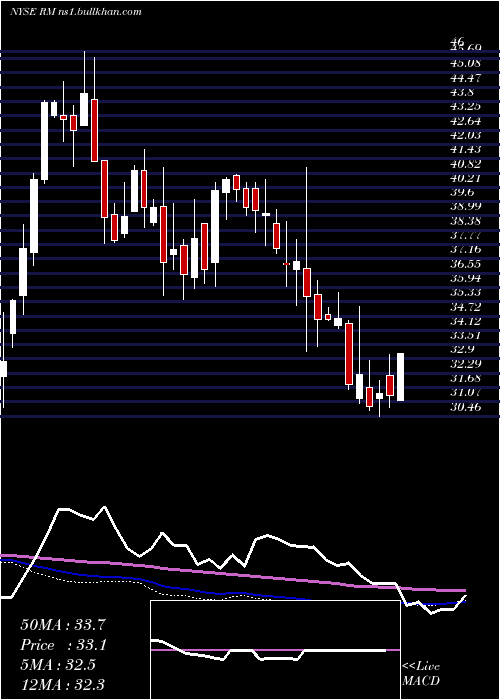Click the 40.82 price axis label
Screen dimensions: 500x700
point(466,164)
